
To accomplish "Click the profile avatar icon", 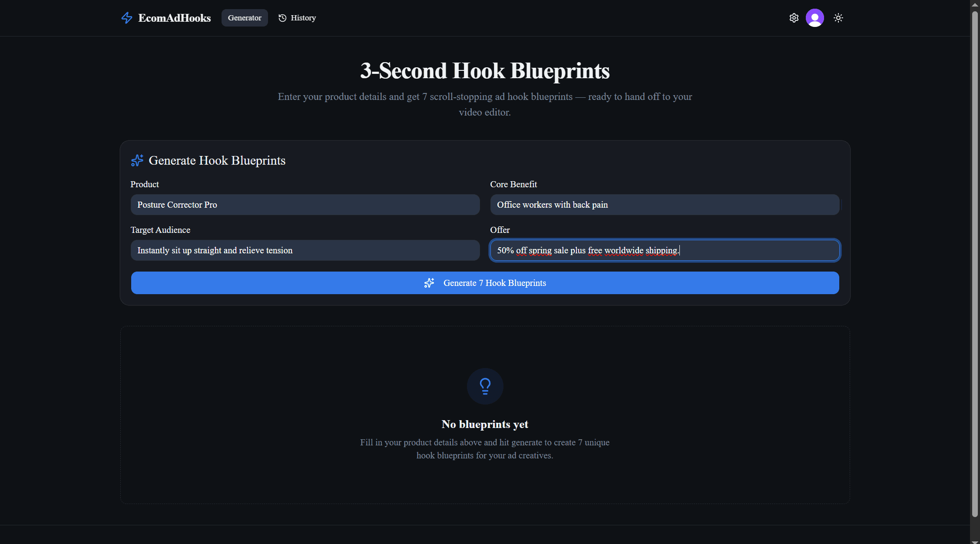I will click(815, 18).
